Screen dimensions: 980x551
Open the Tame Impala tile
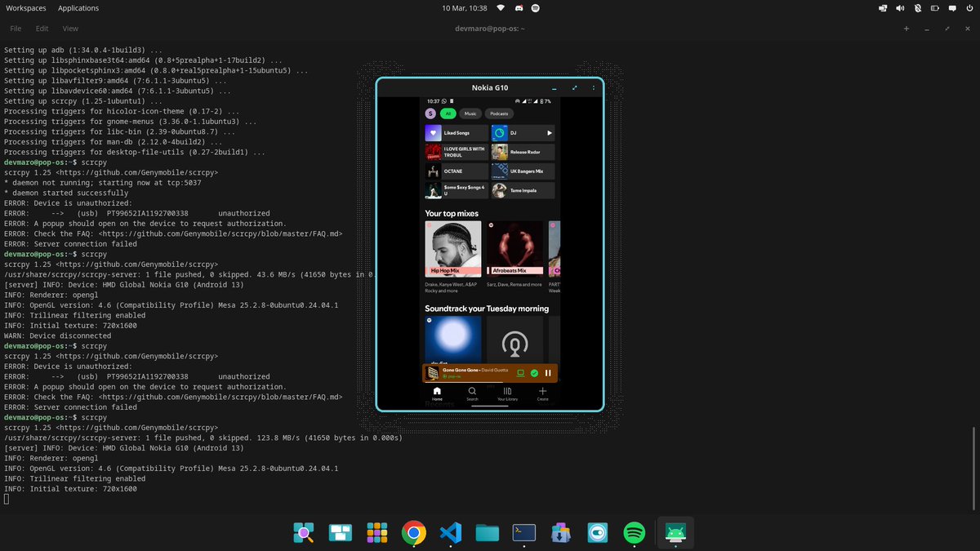point(523,191)
